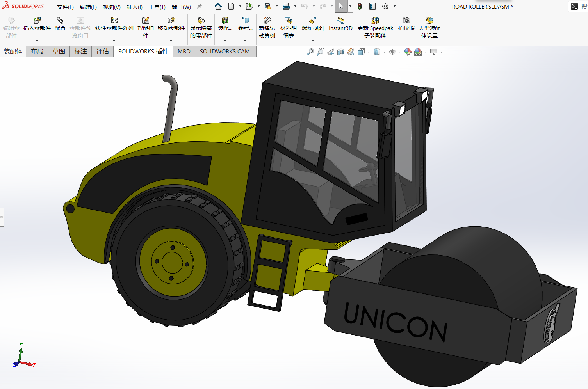Switch to the 标注 tab

pos(81,51)
